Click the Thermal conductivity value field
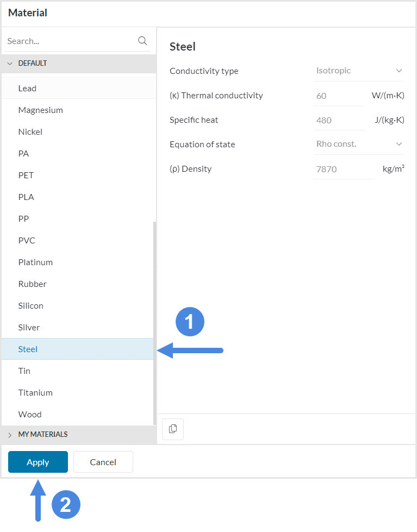 coord(338,96)
